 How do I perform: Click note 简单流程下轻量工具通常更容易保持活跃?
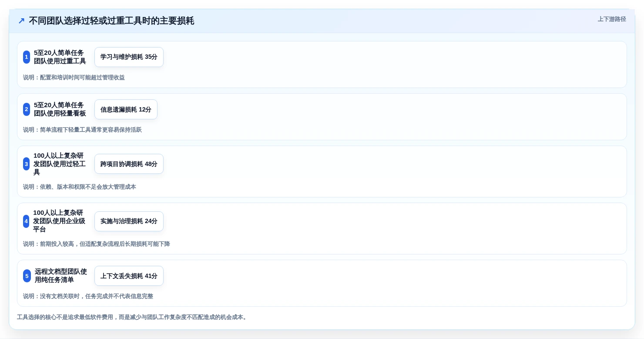(x=82, y=130)
